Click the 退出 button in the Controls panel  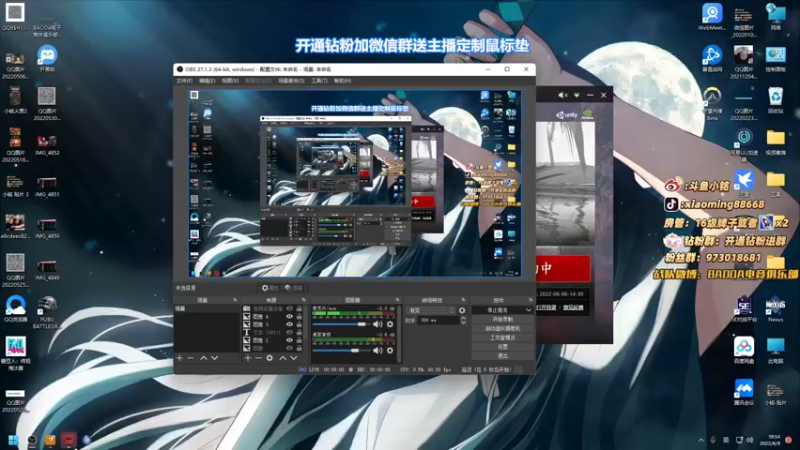coord(503,356)
